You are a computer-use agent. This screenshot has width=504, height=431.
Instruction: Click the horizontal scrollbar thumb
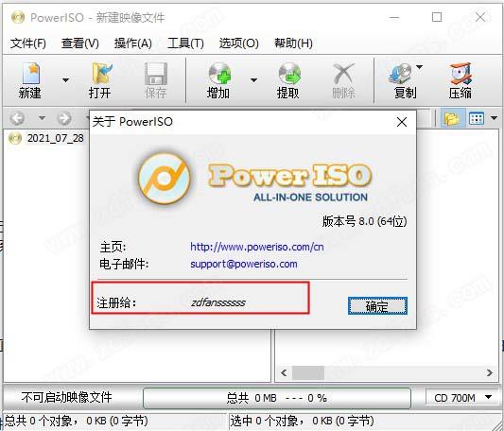click(307, 372)
